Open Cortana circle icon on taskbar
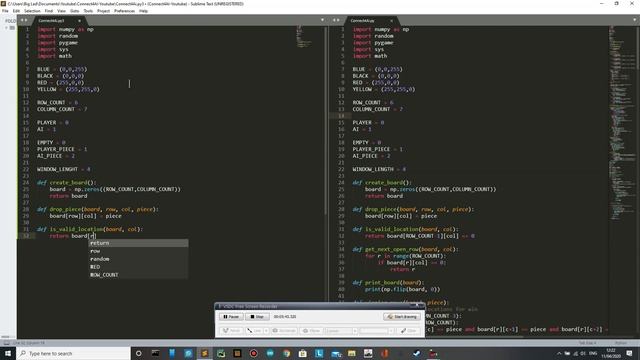640x360 pixels. [x=139, y=353]
